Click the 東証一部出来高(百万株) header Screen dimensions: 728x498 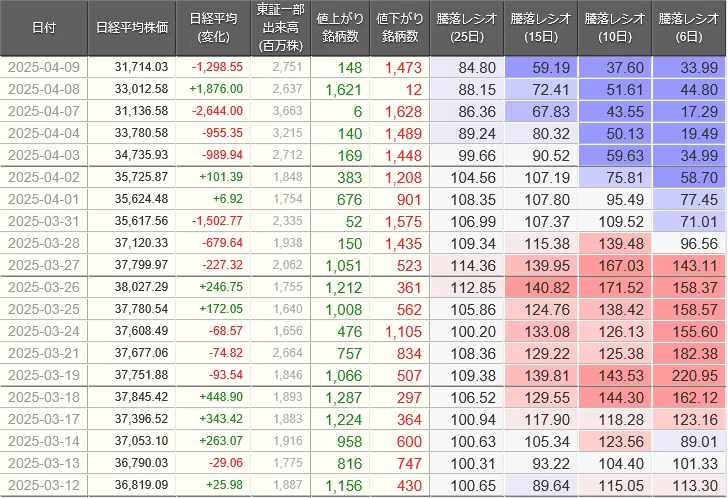click(280, 28)
